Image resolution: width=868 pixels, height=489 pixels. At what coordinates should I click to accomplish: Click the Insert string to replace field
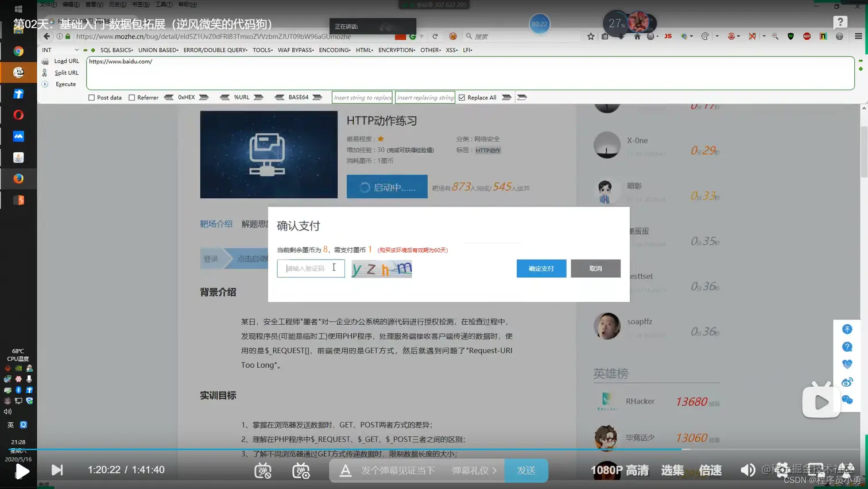[x=362, y=98]
